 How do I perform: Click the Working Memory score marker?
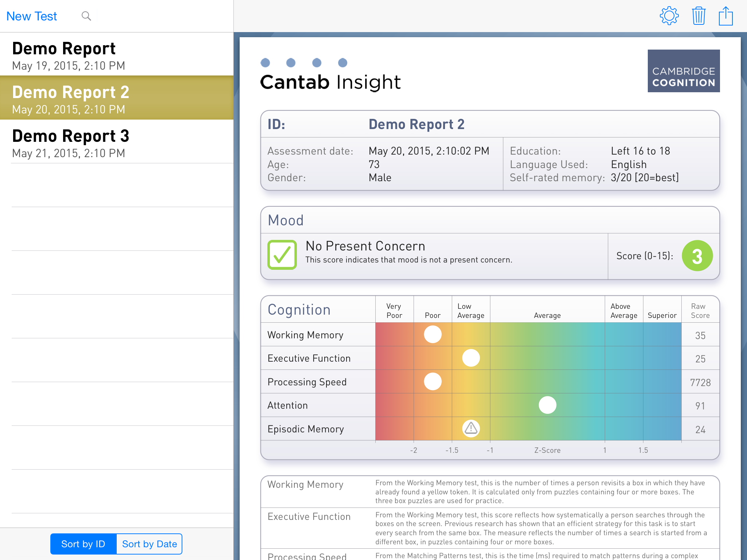[433, 334]
